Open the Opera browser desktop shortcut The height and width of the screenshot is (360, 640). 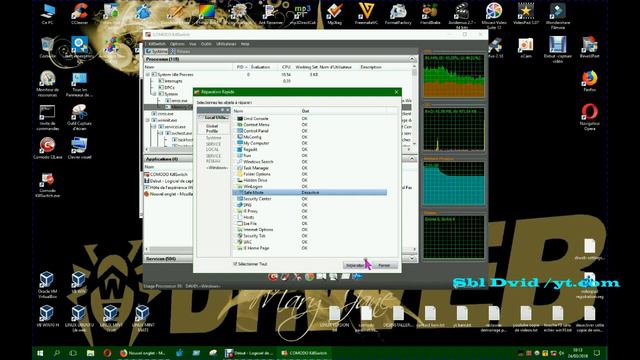coord(589,117)
